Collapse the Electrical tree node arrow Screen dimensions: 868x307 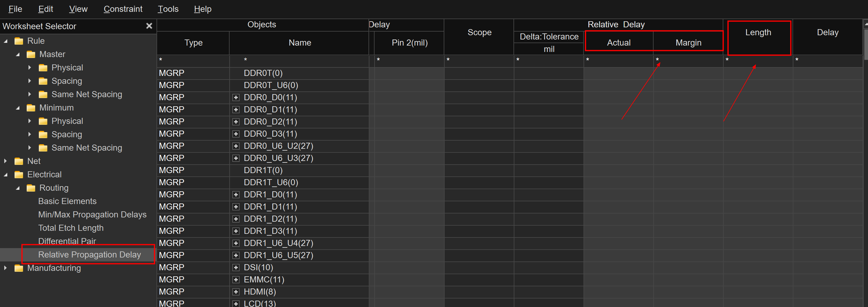[x=5, y=174]
